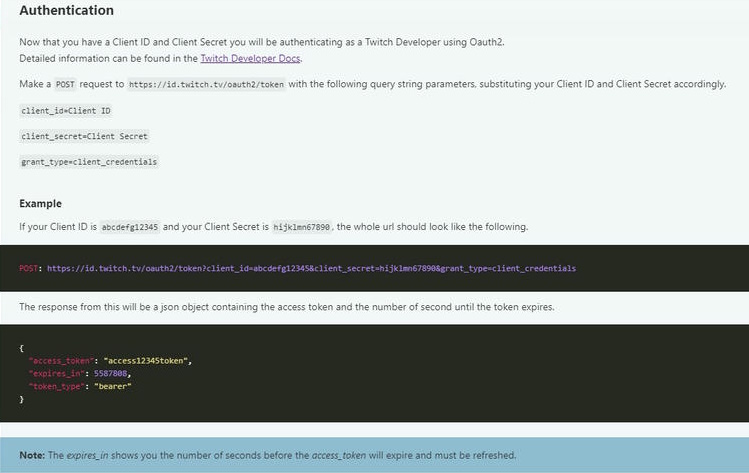Click the 5587808 expiry value
The width and height of the screenshot is (749, 473).
(x=110, y=374)
